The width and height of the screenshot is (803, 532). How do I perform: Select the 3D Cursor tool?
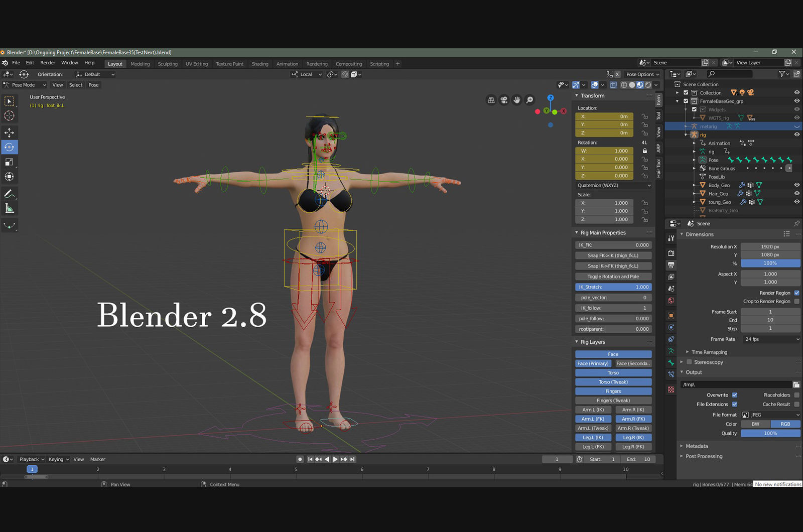click(10, 116)
